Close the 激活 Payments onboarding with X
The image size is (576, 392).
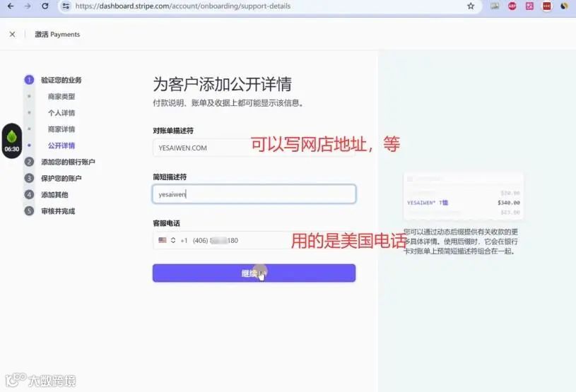coord(12,34)
